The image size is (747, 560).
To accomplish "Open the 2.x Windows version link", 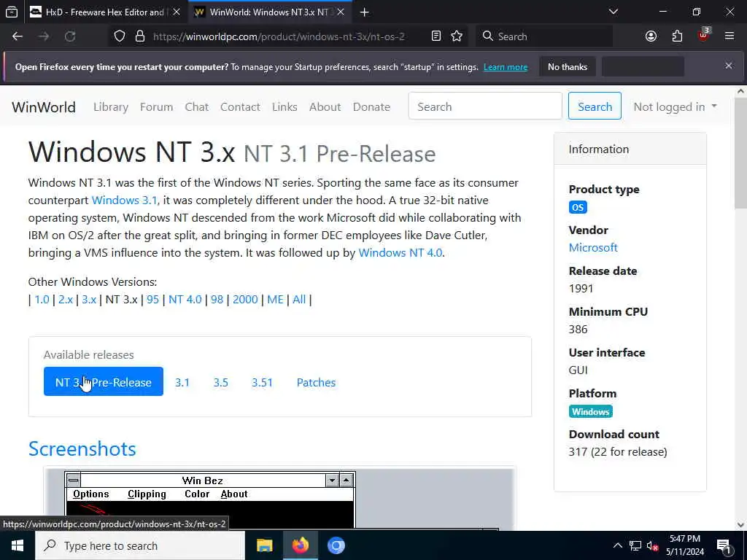I will (65, 300).
